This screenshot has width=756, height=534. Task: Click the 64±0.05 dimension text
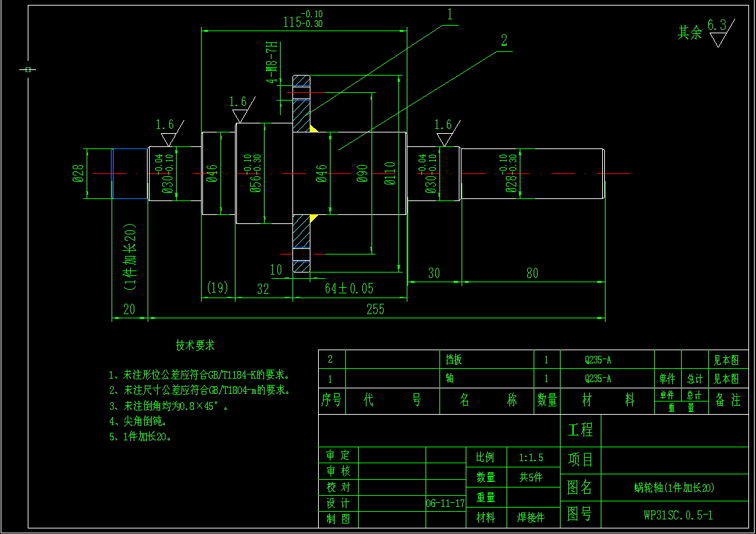[x=350, y=288]
